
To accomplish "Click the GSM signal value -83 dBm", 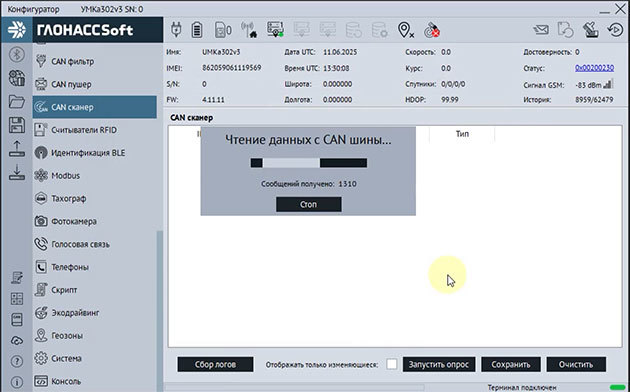I will coord(588,85).
